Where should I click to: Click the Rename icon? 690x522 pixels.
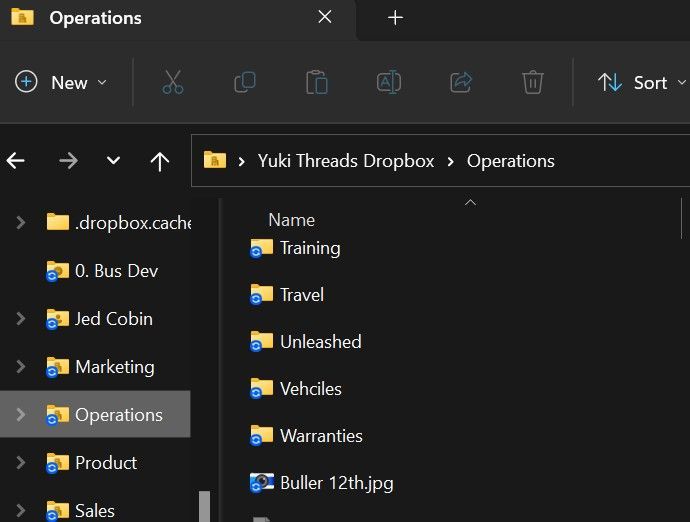[389, 83]
